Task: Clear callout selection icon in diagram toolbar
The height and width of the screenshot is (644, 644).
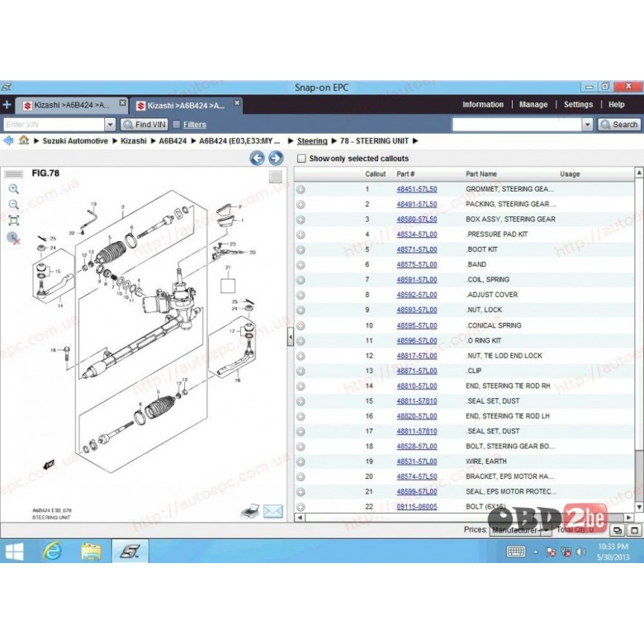Action: tap(13, 238)
